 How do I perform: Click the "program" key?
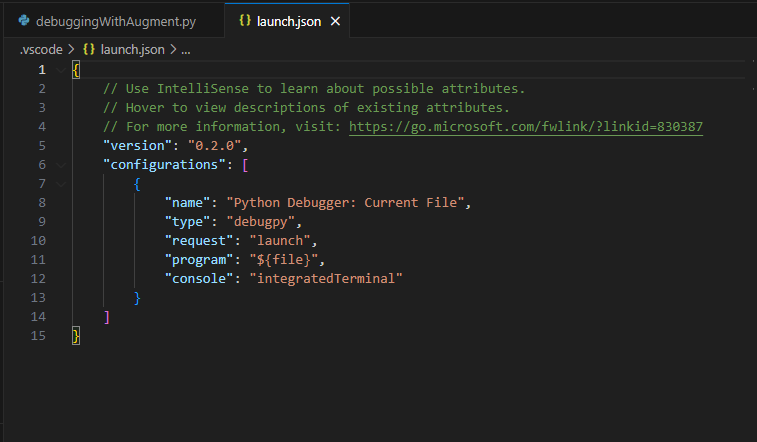[199, 260]
